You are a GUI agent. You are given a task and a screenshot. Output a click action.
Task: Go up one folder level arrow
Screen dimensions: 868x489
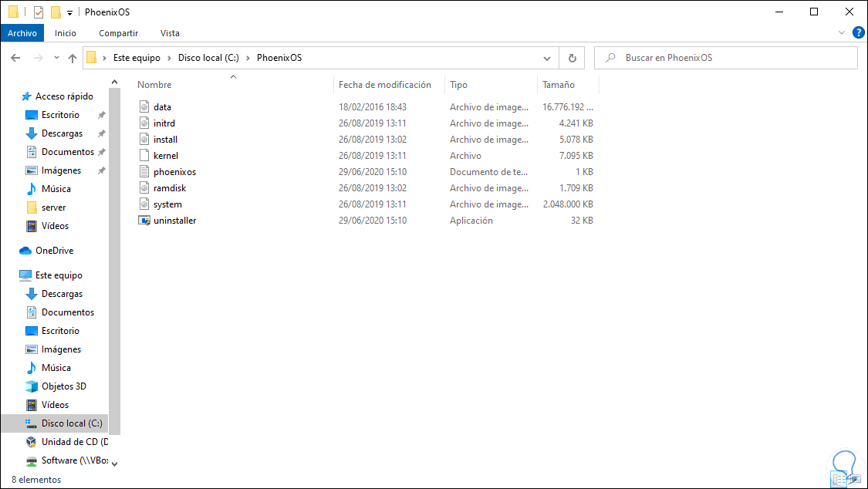(73, 58)
